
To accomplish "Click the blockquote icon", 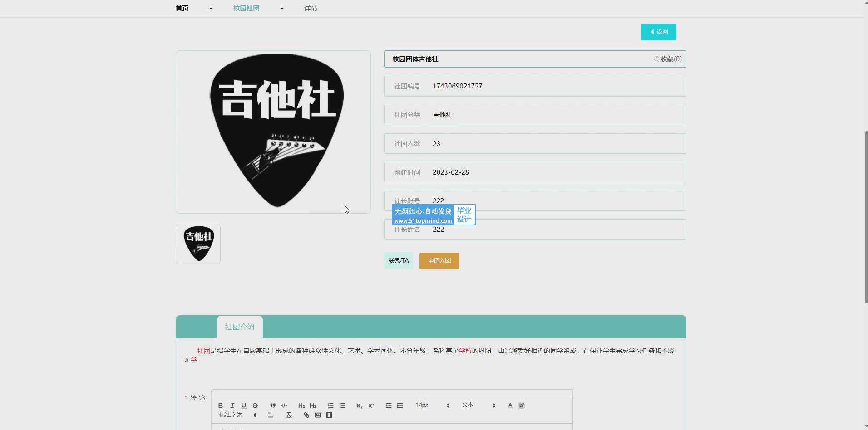I will point(272,406).
